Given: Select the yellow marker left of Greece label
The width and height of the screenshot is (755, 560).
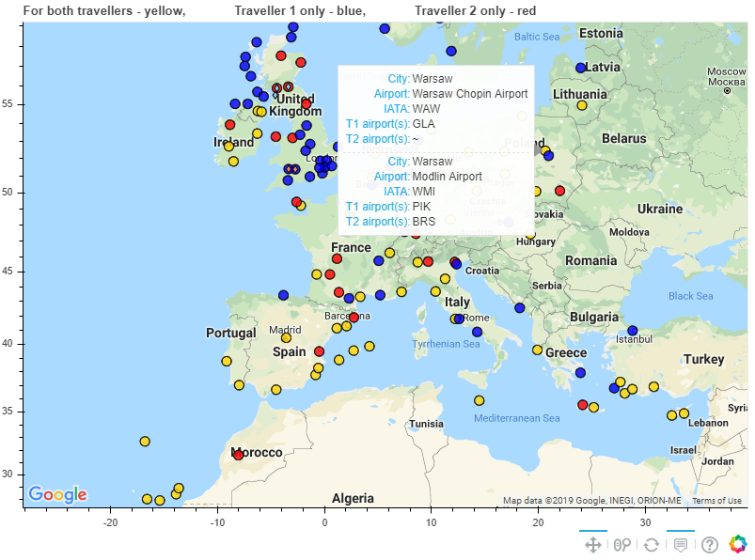Looking at the screenshot, I should click(538, 350).
